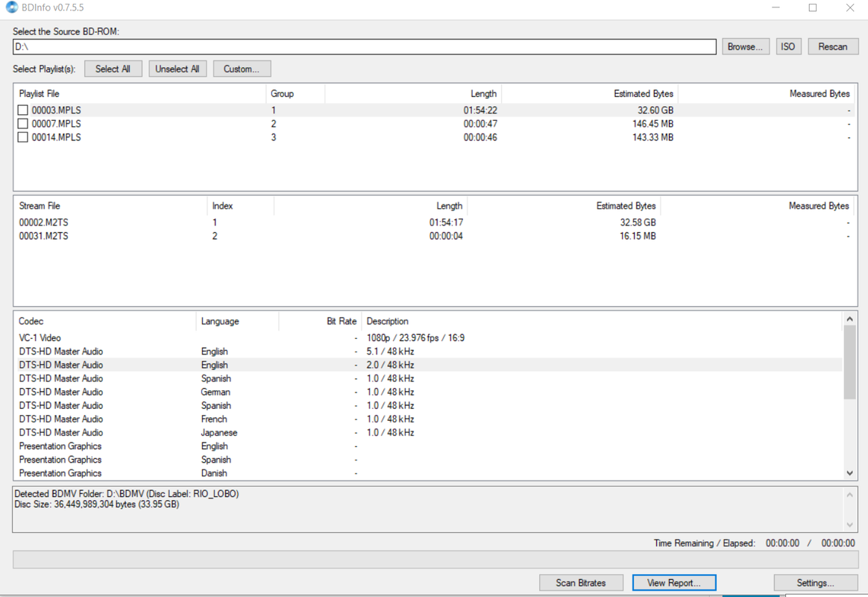Sort playlists by Playlist File header

(140, 93)
